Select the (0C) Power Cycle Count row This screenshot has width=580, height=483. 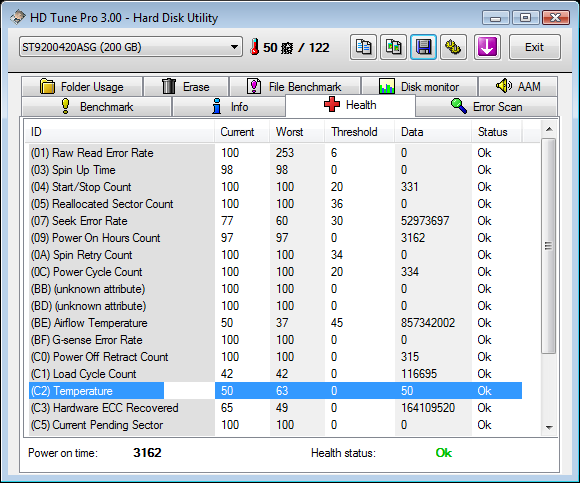tap(276, 272)
